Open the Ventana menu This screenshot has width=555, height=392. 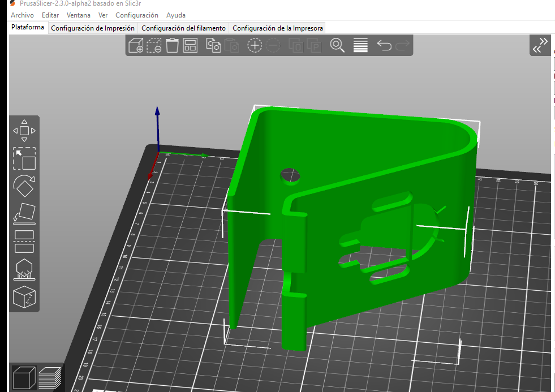pyautogui.click(x=79, y=15)
